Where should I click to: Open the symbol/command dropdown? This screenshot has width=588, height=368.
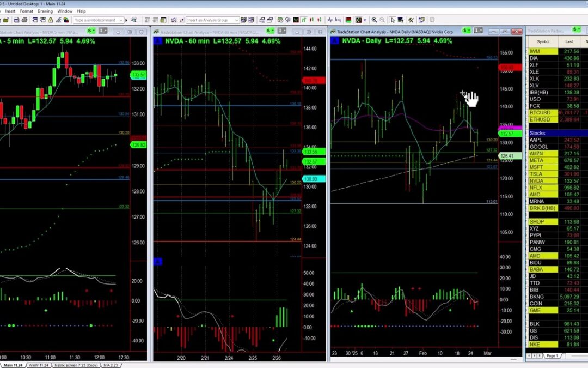click(x=121, y=20)
